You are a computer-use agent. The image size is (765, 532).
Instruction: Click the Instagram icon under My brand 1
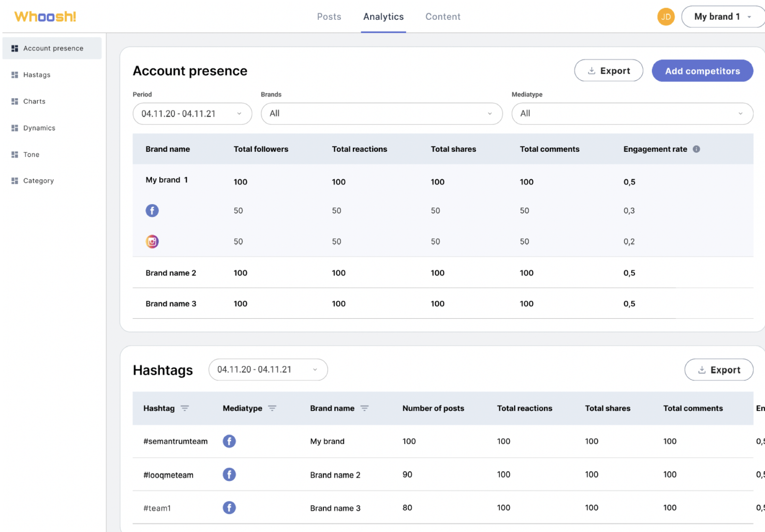(x=152, y=241)
